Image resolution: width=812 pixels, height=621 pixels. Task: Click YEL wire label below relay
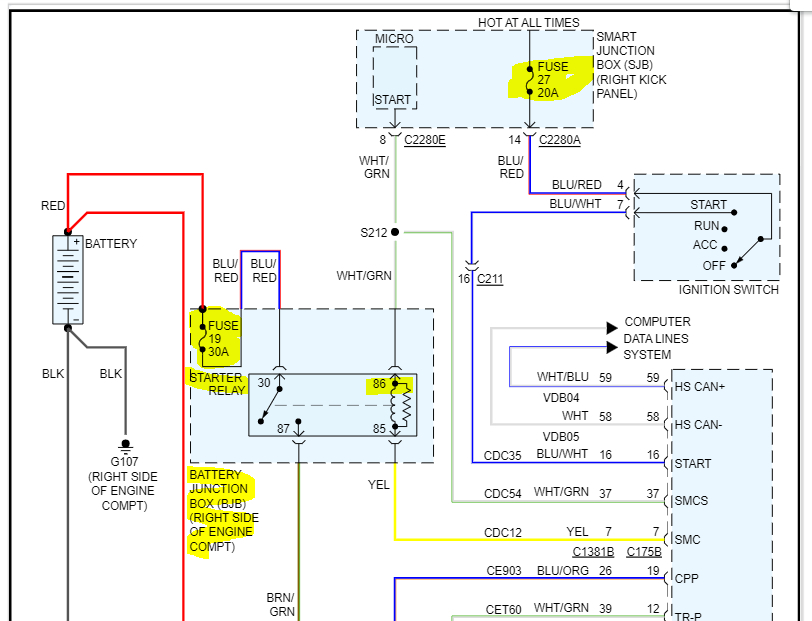379,484
